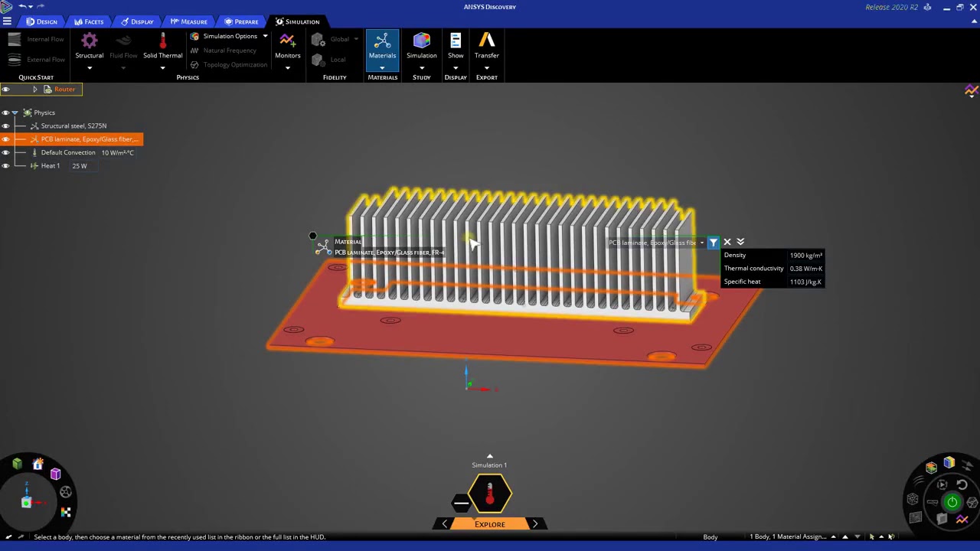This screenshot has height=551, width=980.
Task: Collapse the Physics tree node
Action: (x=15, y=112)
